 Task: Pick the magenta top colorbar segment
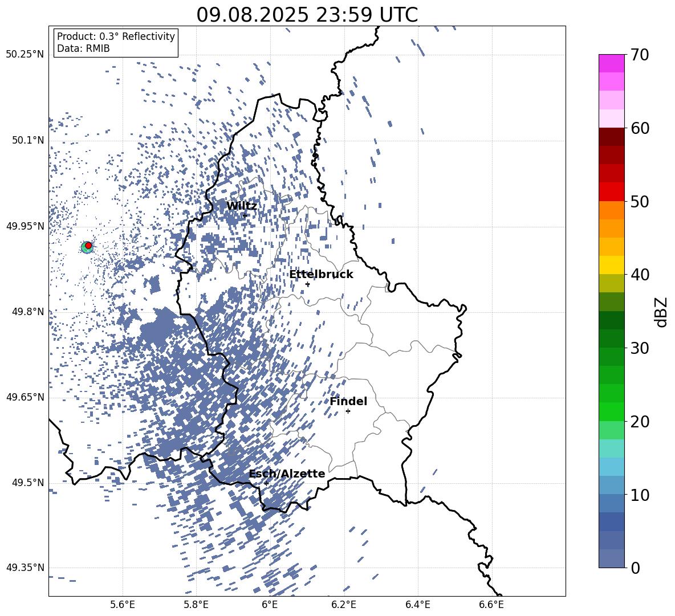click(x=612, y=64)
